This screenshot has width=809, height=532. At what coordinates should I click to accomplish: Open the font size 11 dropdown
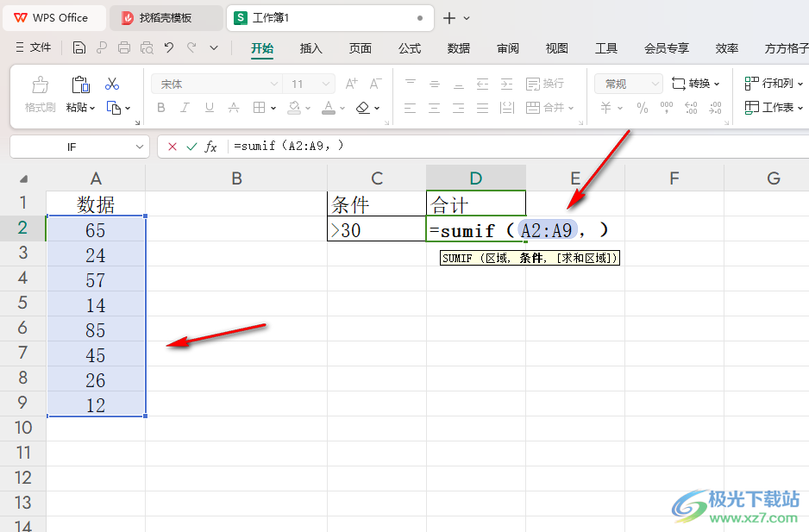(326, 84)
